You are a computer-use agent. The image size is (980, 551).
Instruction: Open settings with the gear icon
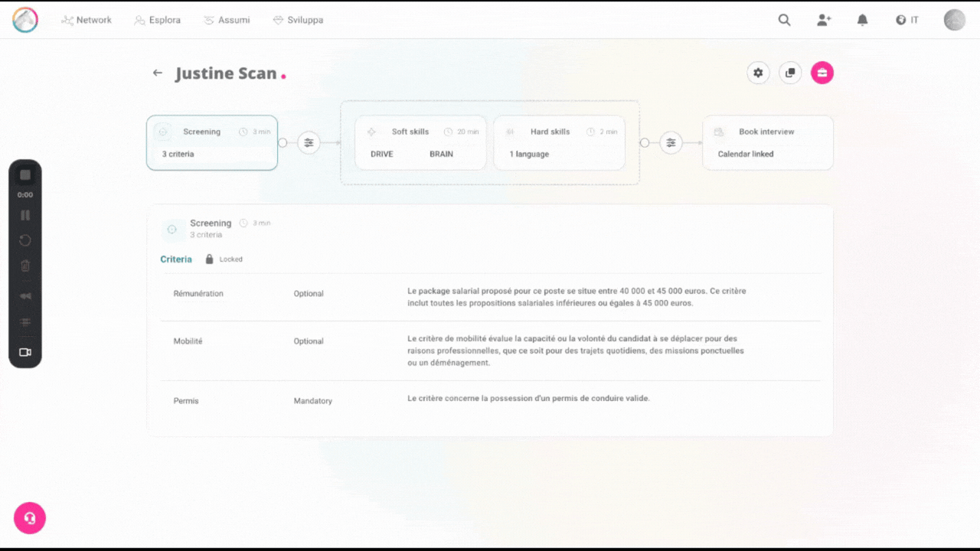(x=758, y=73)
